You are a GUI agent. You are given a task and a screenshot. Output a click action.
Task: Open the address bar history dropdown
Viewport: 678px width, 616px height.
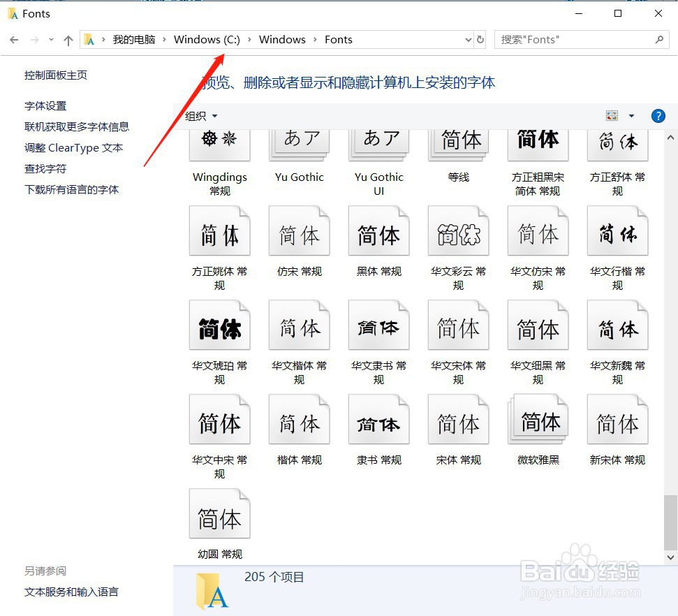click(468, 40)
